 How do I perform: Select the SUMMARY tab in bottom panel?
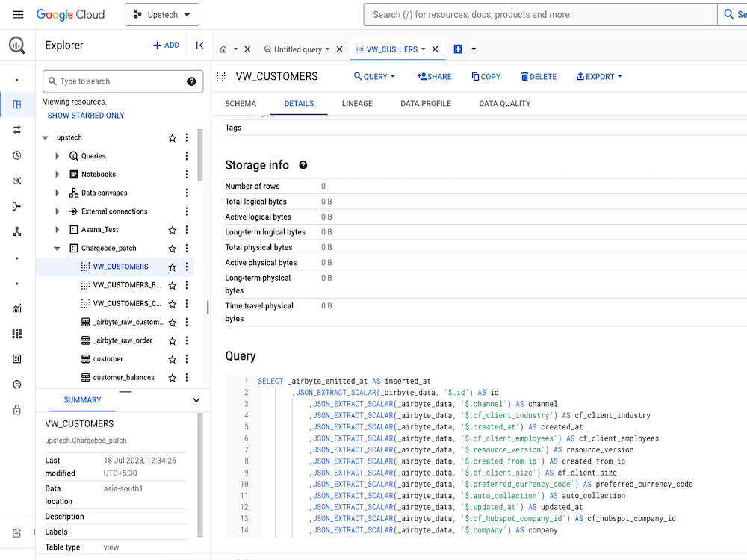(x=82, y=400)
